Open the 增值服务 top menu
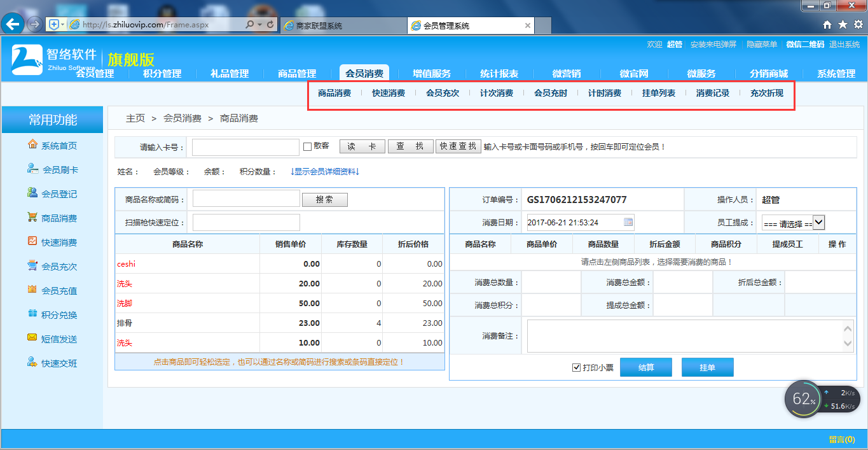The height and width of the screenshot is (450, 868). (432, 74)
